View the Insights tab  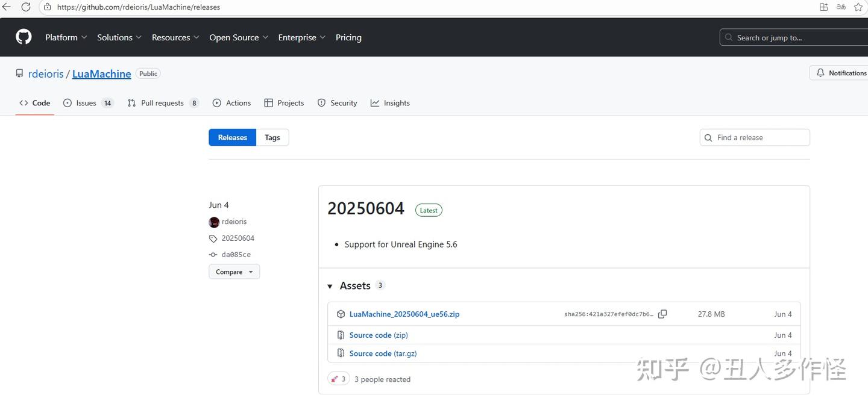[390, 103]
